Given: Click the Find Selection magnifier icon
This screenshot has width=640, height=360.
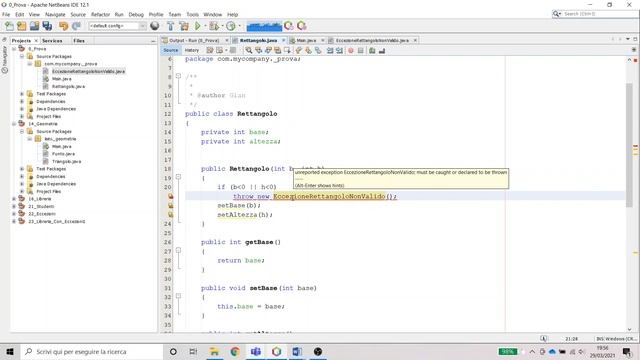Looking at the screenshot, I should coord(249,50).
